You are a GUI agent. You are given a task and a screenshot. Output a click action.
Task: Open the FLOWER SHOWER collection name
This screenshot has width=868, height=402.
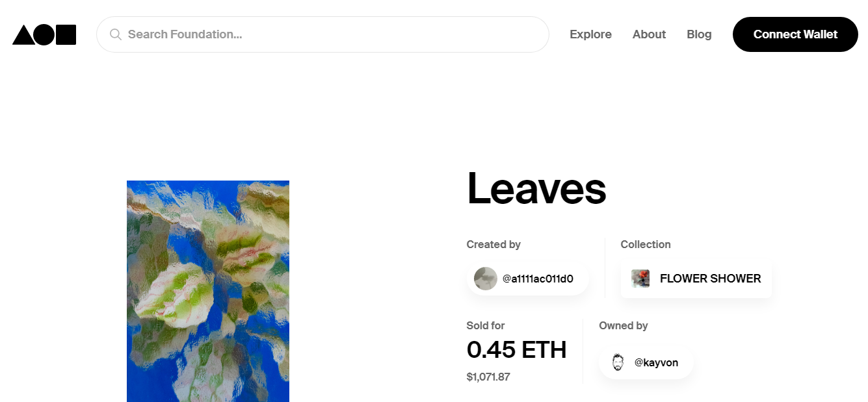point(710,279)
